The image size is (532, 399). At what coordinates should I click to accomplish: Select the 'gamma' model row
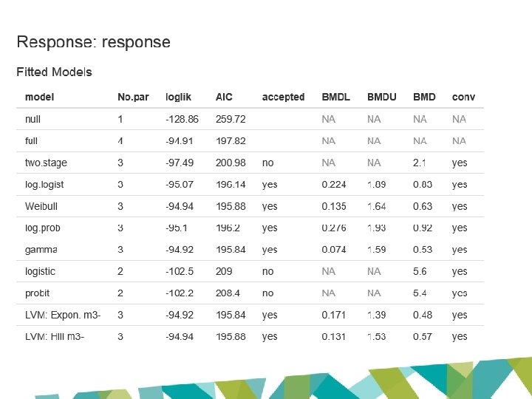coord(250,250)
